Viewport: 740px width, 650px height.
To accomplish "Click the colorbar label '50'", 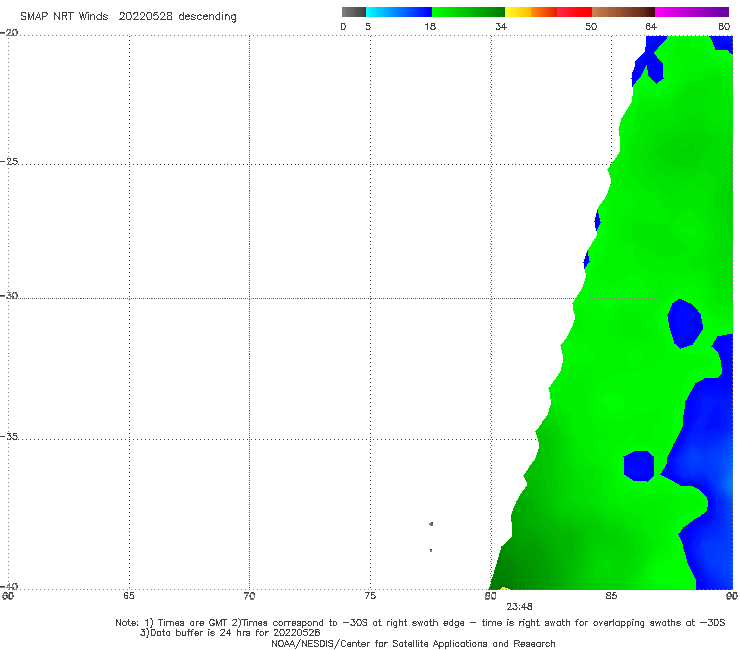I will click(591, 27).
